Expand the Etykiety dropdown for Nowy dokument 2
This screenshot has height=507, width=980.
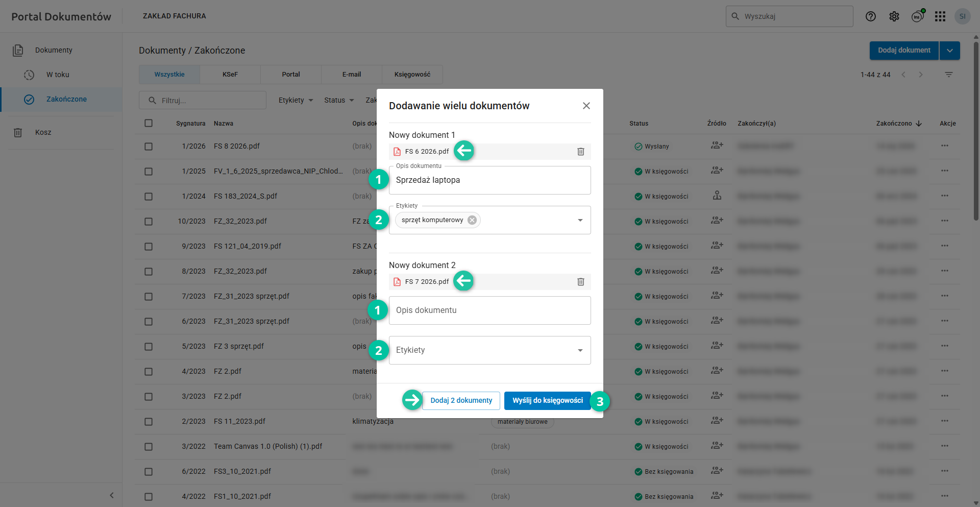pos(580,350)
